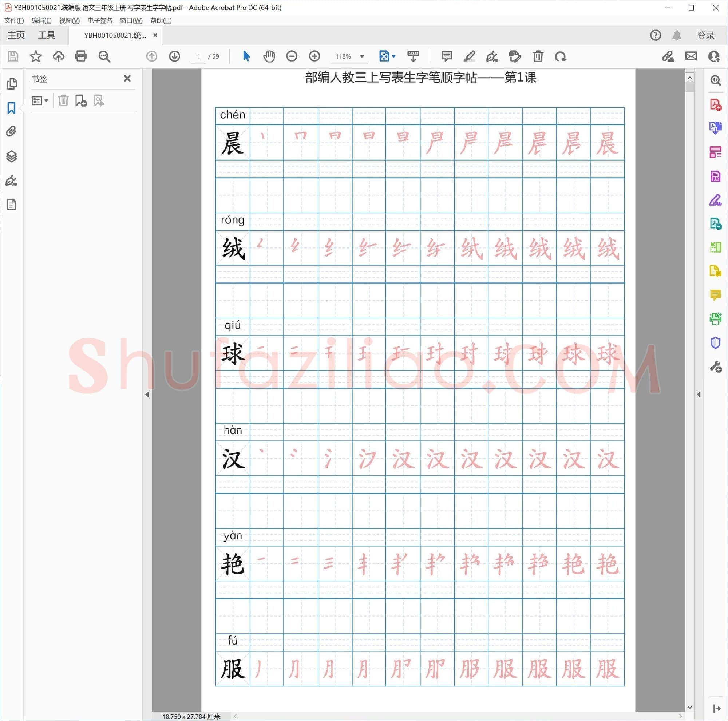The image size is (728, 721).
Task: Delete the selected bookmark trash icon
Action: click(x=63, y=100)
